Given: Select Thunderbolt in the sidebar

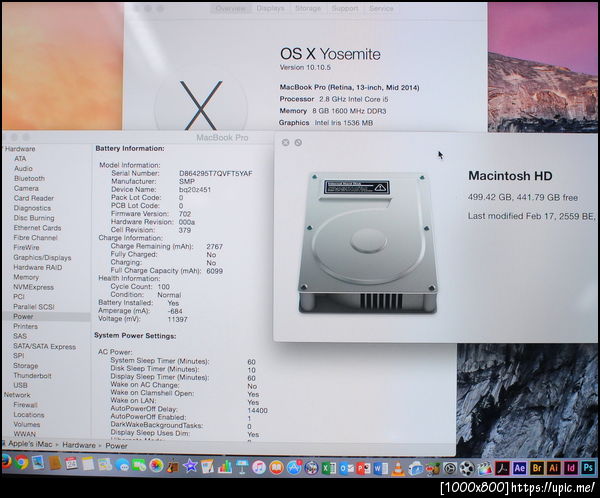Looking at the screenshot, I should pyautogui.click(x=32, y=376).
